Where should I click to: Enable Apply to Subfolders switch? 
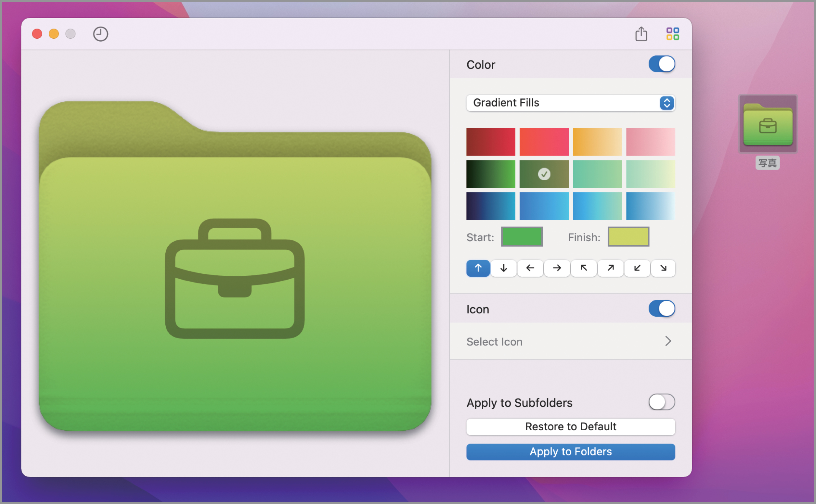coord(662,402)
